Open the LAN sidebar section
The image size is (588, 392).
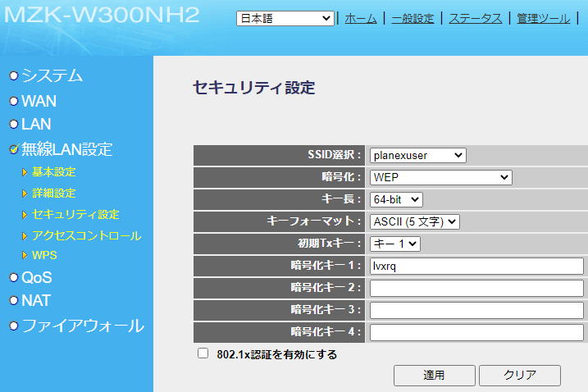pos(36,125)
